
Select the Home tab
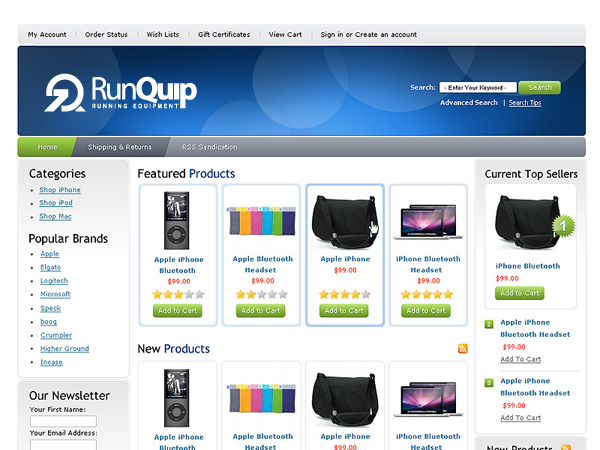coord(47,147)
